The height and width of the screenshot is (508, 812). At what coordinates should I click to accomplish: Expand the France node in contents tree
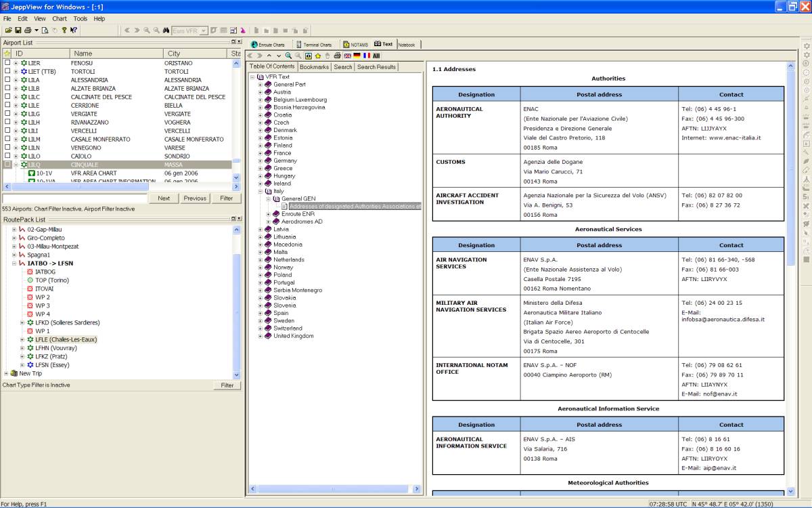click(x=261, y=153)
